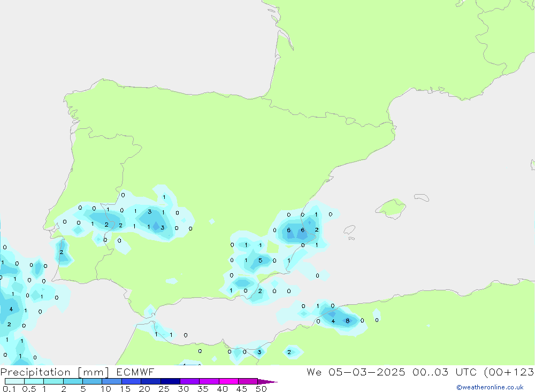Click the '00..03 UTC' time range text
The height and width of the screenshot is (392, 535).
coord(444,372)
